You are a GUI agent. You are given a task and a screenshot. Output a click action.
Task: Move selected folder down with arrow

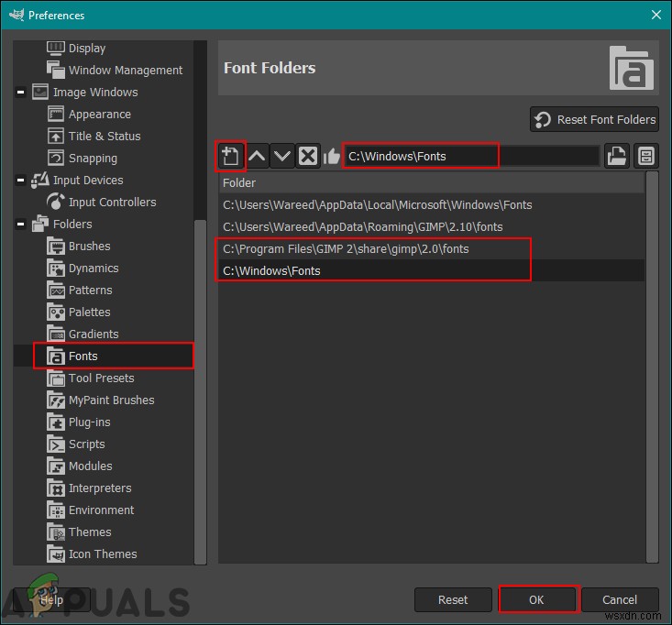click(282, 156)
